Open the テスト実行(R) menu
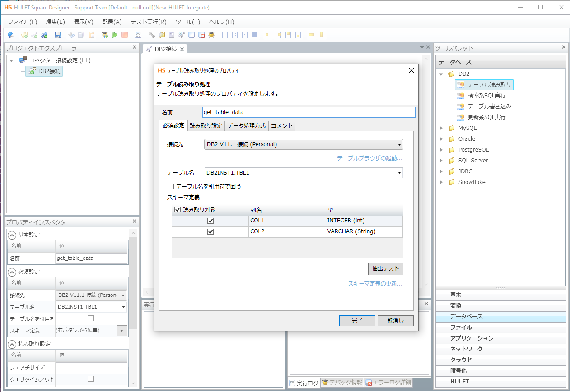The height and width of the screenshot is (392, 570). [149, 22]
